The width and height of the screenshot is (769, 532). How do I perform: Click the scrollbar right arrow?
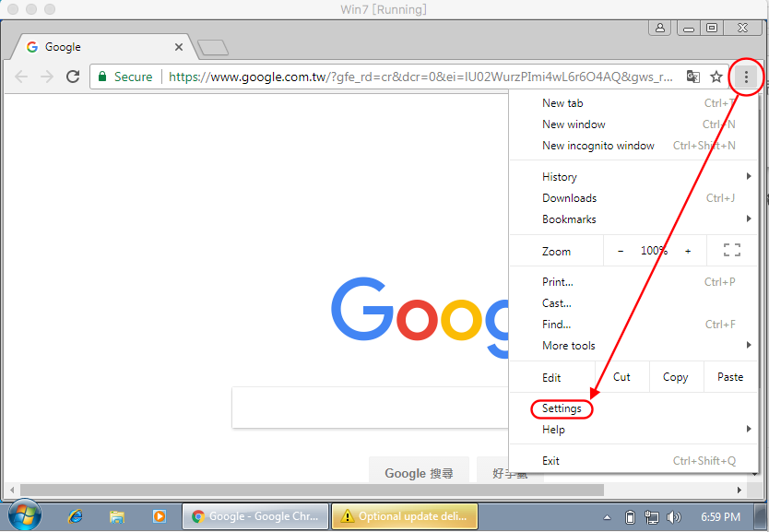(739, 490)
